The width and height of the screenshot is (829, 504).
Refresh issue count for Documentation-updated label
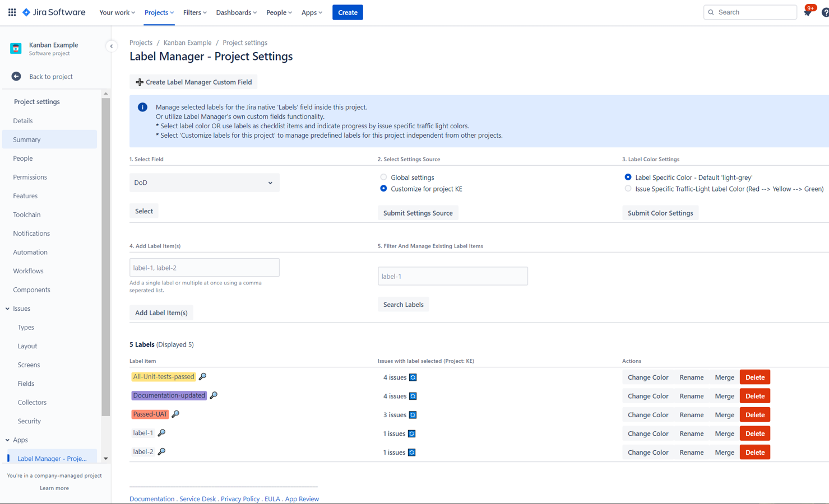(x=413, y=396)
